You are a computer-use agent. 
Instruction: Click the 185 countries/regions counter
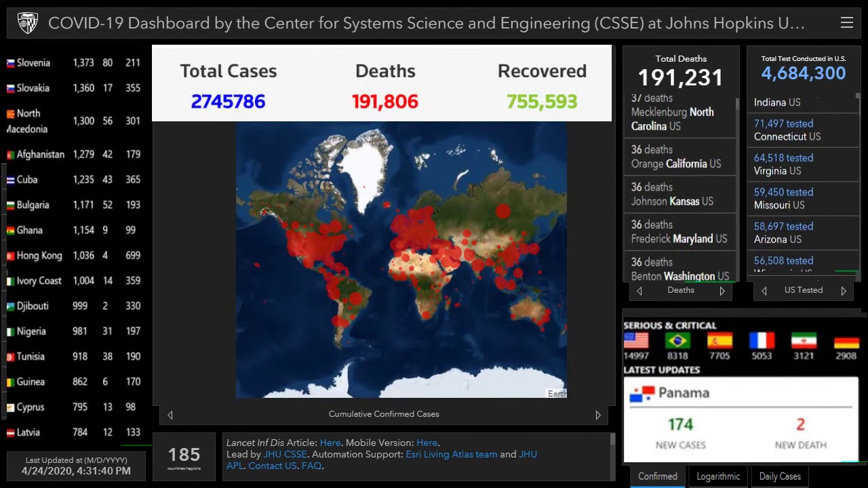click(x=184, y=457)
